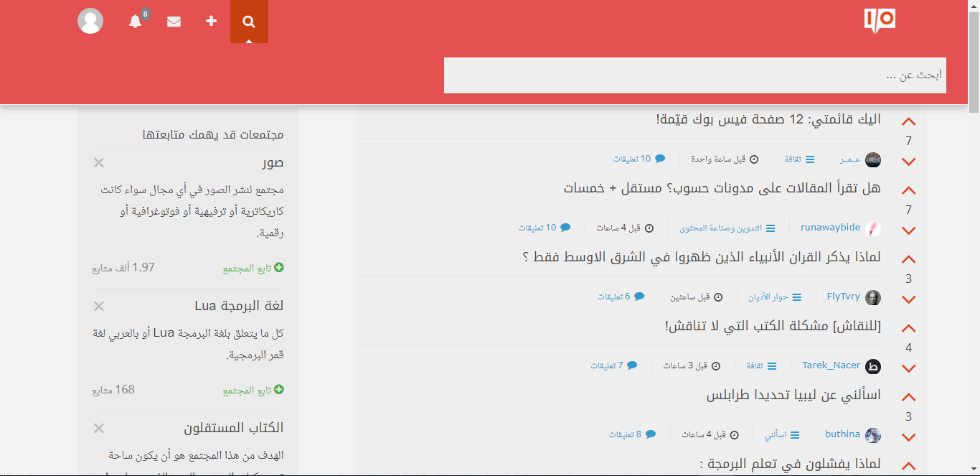Open community التدوين وصناعة المحتوى
This screenshot has width=980, height=476.
pyautogui.click(x=727, y=228)
